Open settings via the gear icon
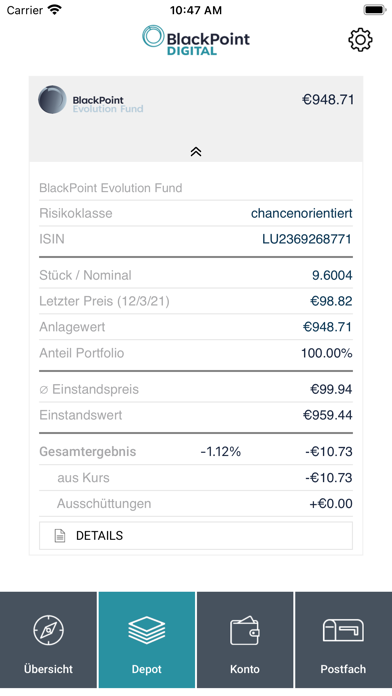Viewport: 392px width, 696px height. (360, 40)
